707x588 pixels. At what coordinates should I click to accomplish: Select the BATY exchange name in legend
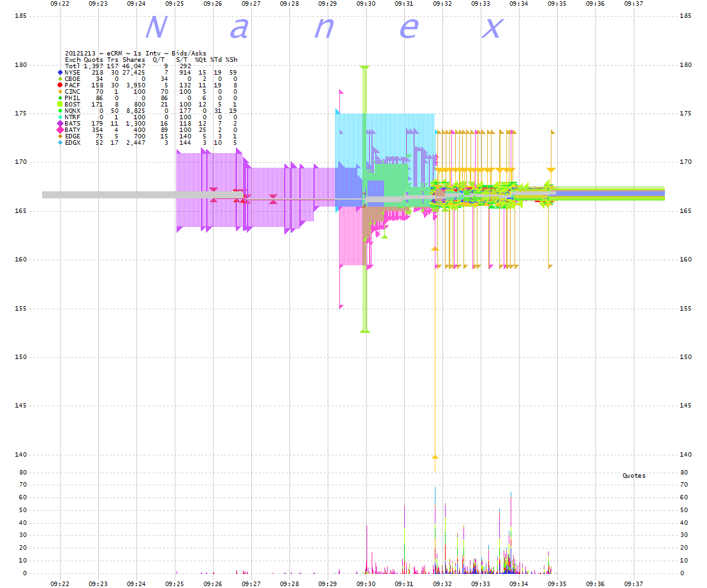coord(72,130)
